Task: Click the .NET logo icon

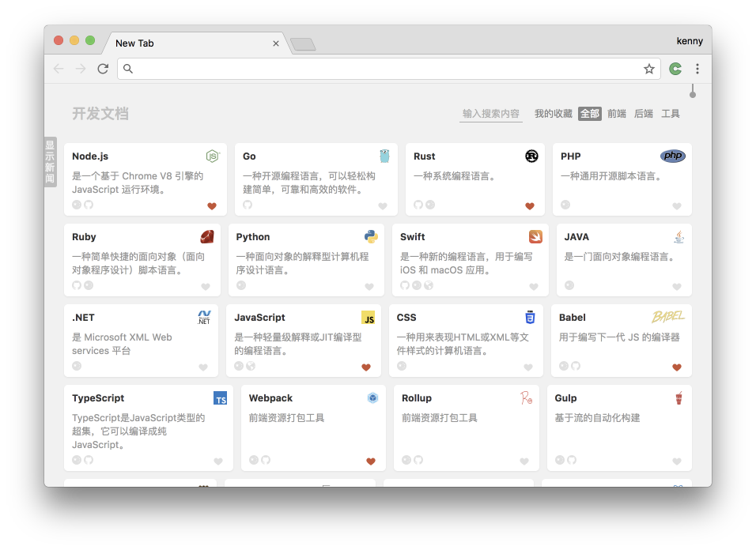Action: point(205,318)
